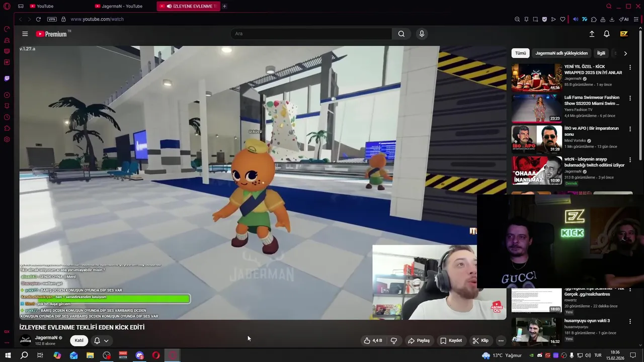Image resolution: width=644 pixels, height=362 pixels.
Task: Show more filter chips with right arrow
Action: 625,53
